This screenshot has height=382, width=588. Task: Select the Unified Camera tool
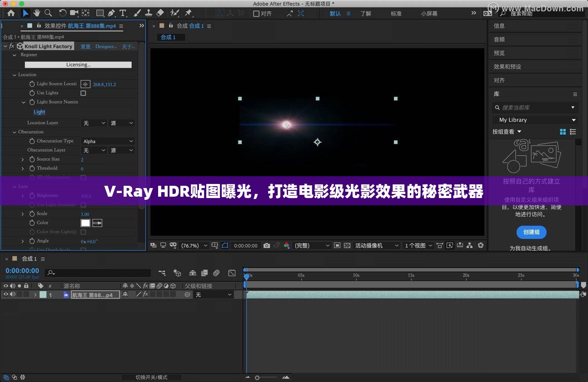coord(74,13)
